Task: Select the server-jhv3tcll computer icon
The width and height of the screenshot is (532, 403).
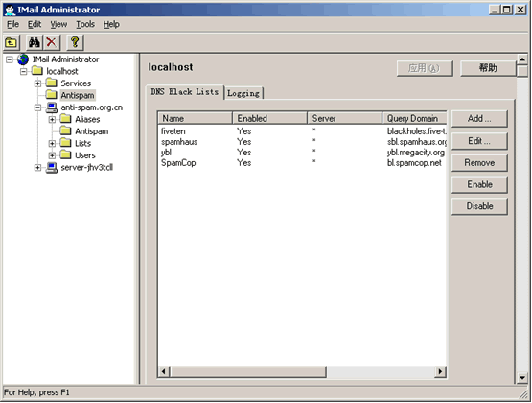Action: pos(51,168)
